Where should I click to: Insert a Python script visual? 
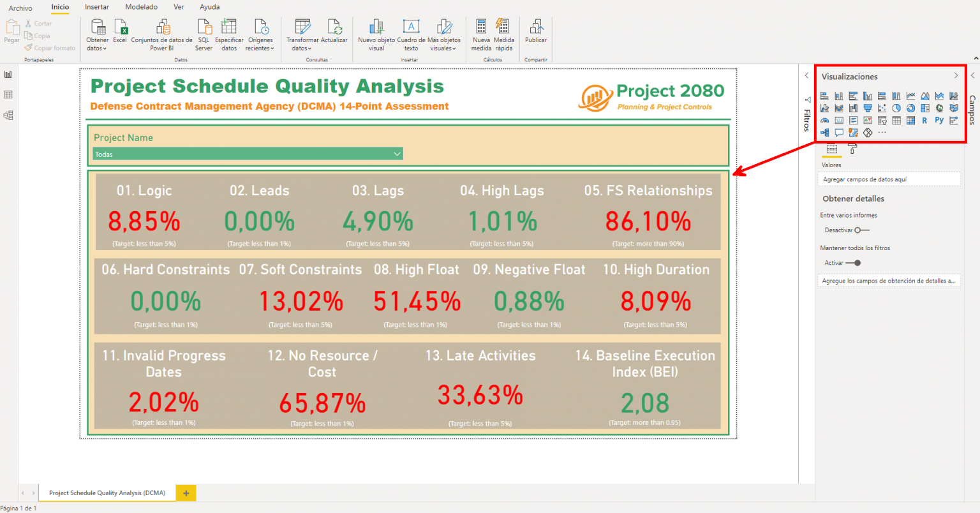coord(939,120)
